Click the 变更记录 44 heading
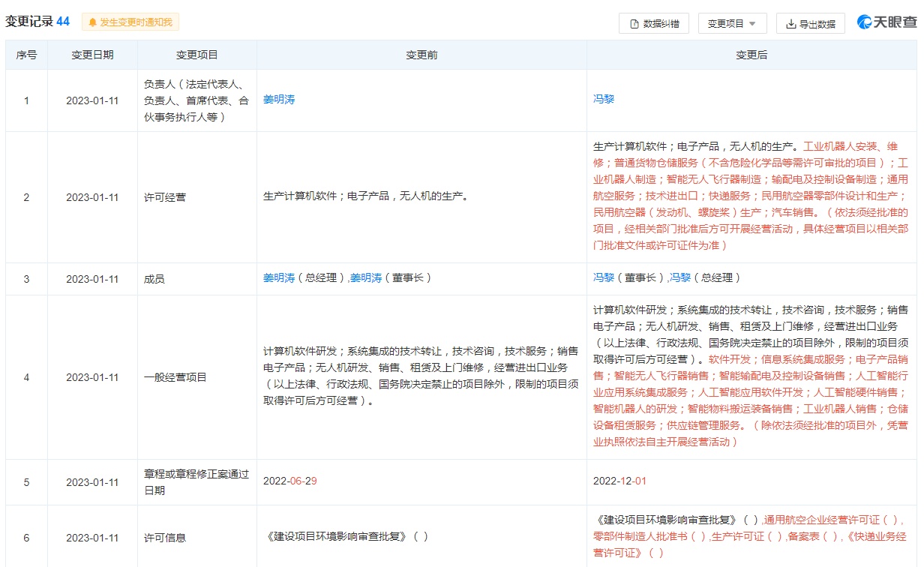This screenshot has height=567, width=924. pos(37,22)
